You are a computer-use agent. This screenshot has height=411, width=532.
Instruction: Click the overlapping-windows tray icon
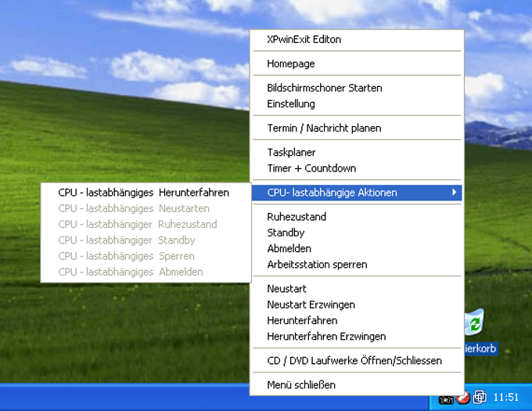pyautogui.click(x=480, y=397)
